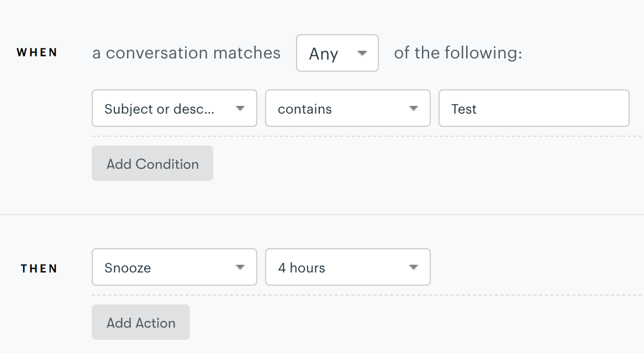Open the Subject or description field dropdown

[x=166, y=109]
